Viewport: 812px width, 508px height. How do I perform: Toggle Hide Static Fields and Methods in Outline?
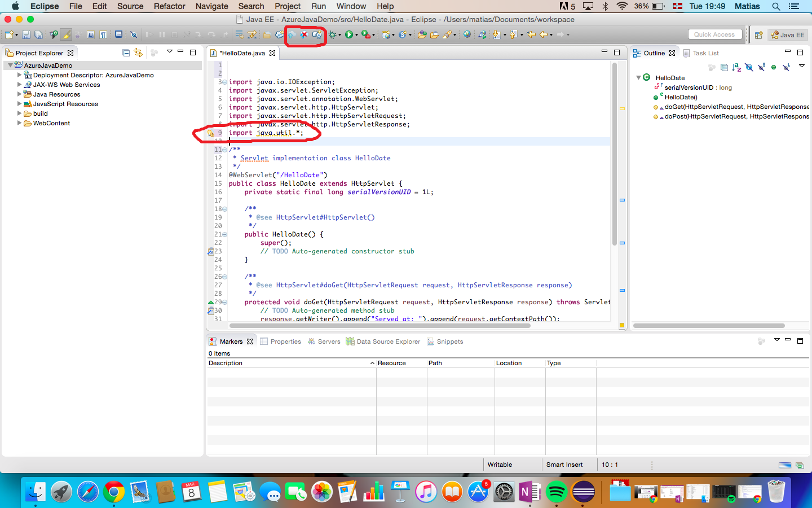tap(762, 67)
